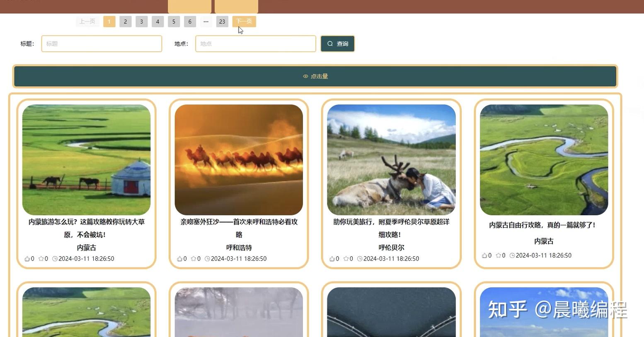Open the article 内蒙古自由行攻略，真的一篇就够了

(x=543, y=225)
